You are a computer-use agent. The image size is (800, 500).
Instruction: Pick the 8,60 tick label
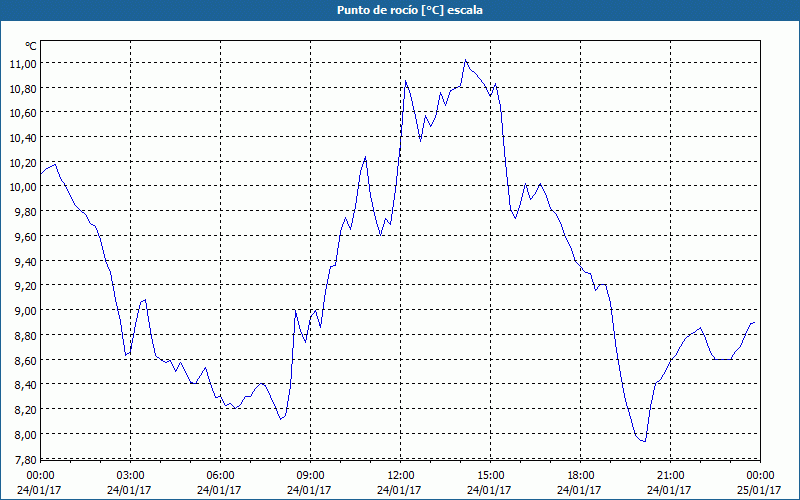pyautogui.click(x=25, y=361)
